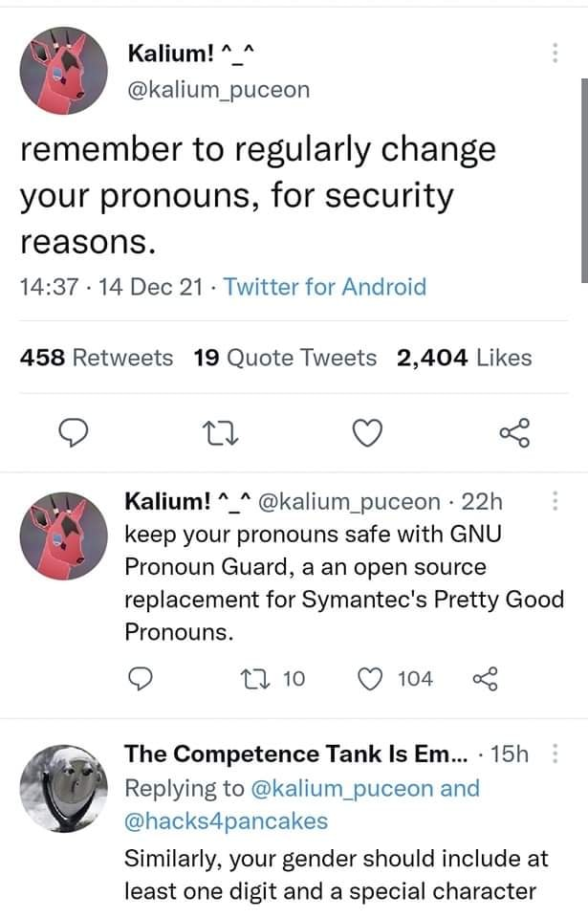Like the main tweet with heart icon
The width and height of the screenshot is (588, 918).
pos(363,435)
